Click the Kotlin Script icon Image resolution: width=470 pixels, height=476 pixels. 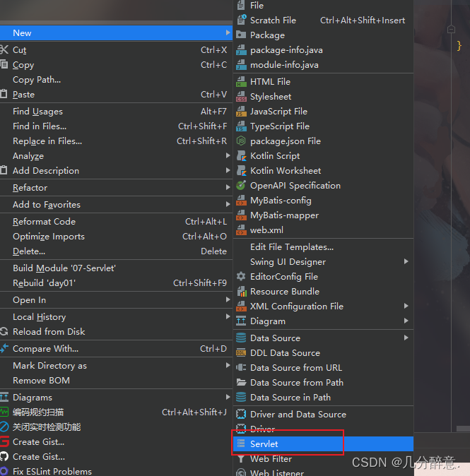coord(241,156)
